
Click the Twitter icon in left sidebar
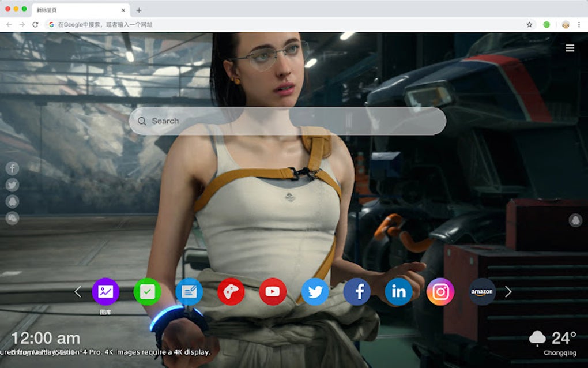tap(12, 185)
